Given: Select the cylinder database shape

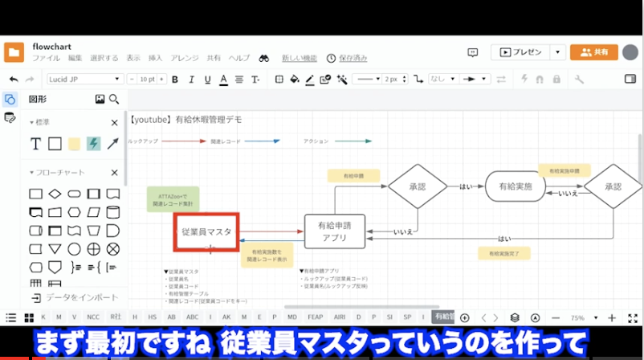Looking at the screenshot, I should 113,212.
